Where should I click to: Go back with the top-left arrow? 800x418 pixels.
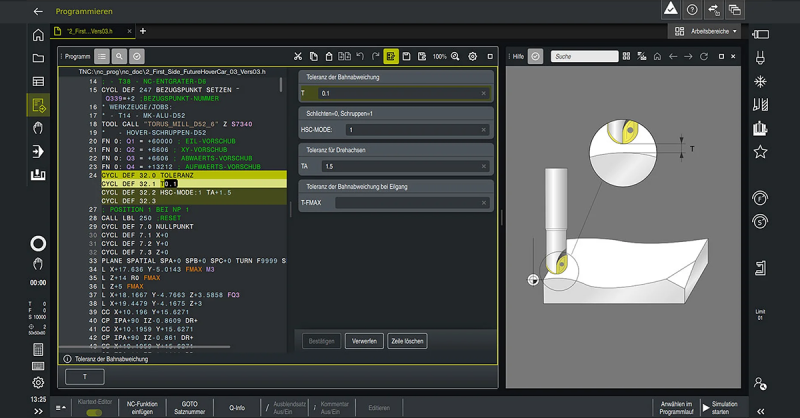pyautogui.click(x=38, y=11)
